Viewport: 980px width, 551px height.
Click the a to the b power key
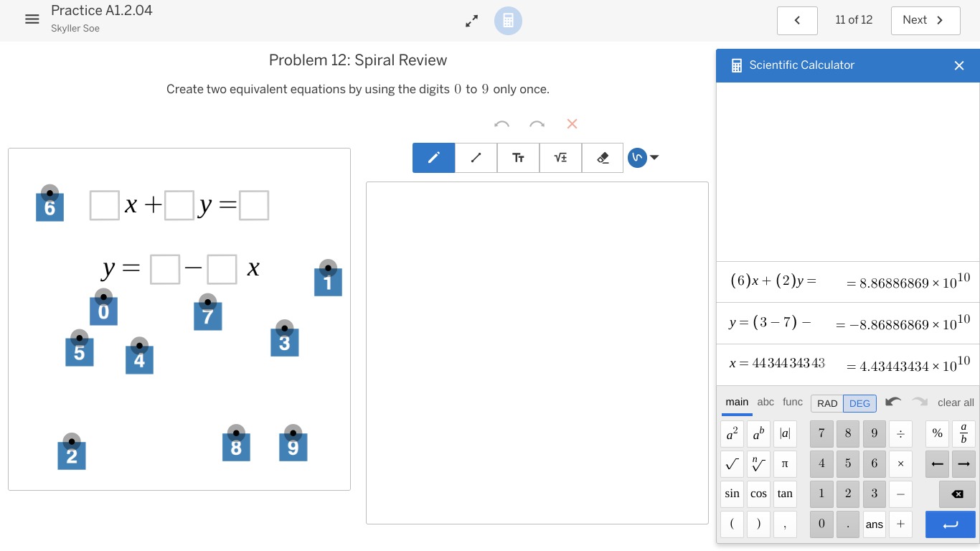[x=758, y=433]
